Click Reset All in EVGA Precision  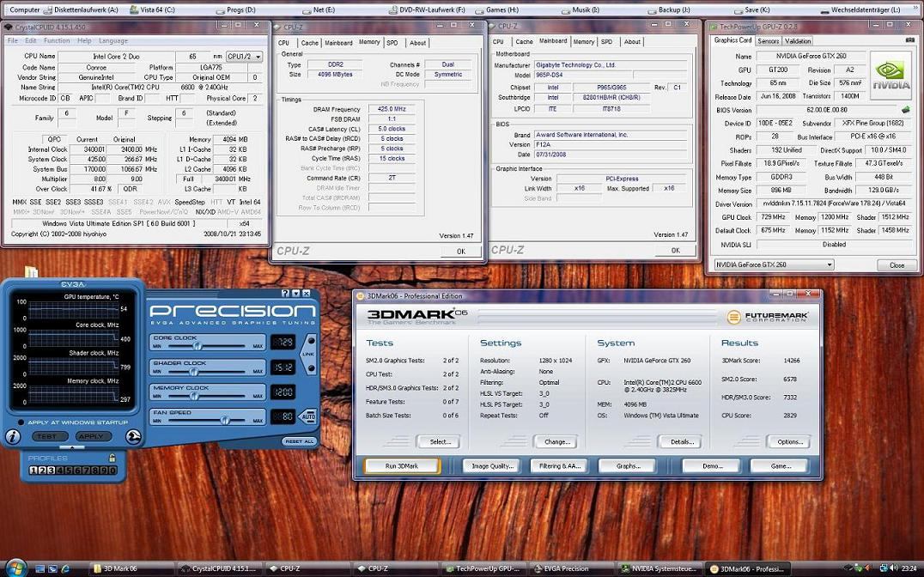pos(300,440)
